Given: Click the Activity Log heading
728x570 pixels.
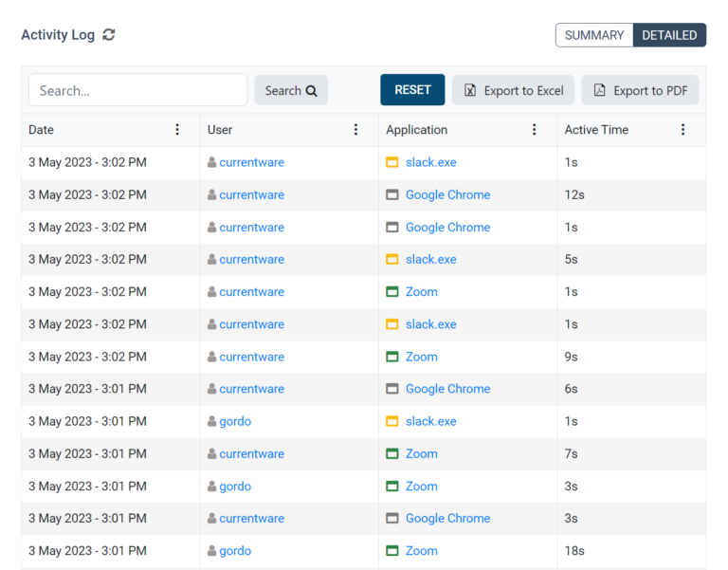Looking at the screenshot, I should (x=58, y=35).
